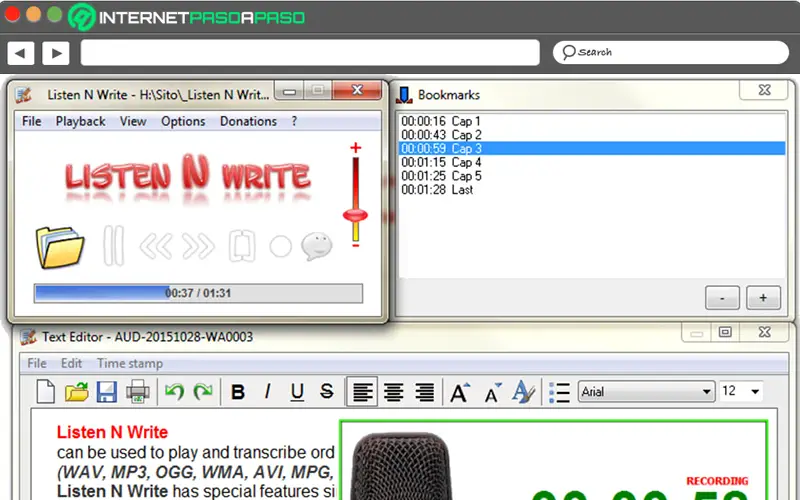Open Text Editor Edit menu
Image resolution: width=800 pixels, height=500 pixels.
(x=71, y=363)
